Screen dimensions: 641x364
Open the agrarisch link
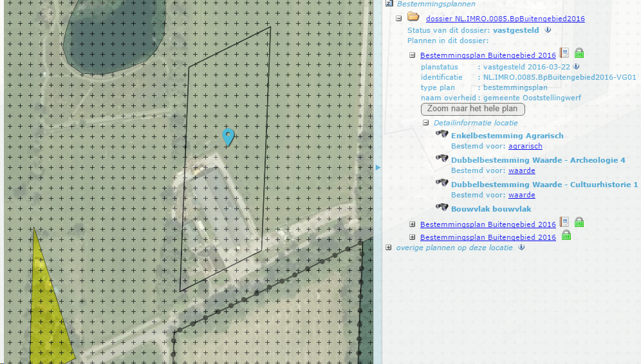[x=525, y=146]
